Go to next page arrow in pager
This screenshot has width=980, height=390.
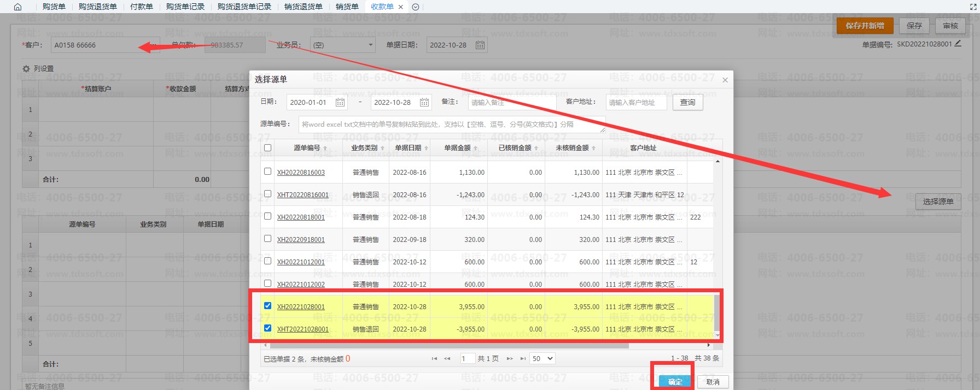click(x=510, y=359)
